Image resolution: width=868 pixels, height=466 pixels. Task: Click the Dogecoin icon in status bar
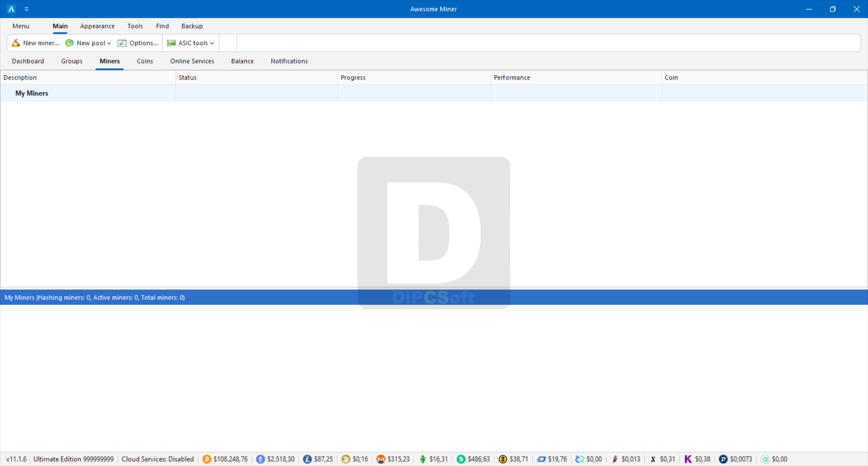pos(346,459)
